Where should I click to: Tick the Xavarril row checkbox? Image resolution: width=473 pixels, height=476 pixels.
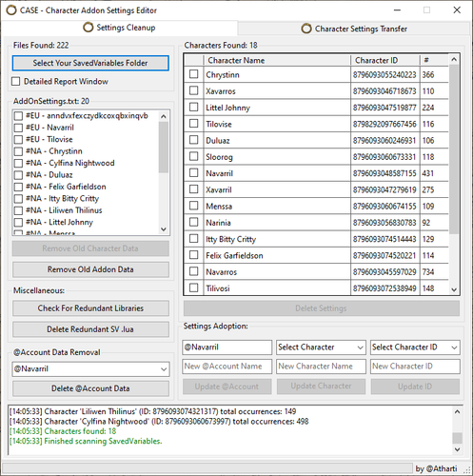(x=194, y=189)
